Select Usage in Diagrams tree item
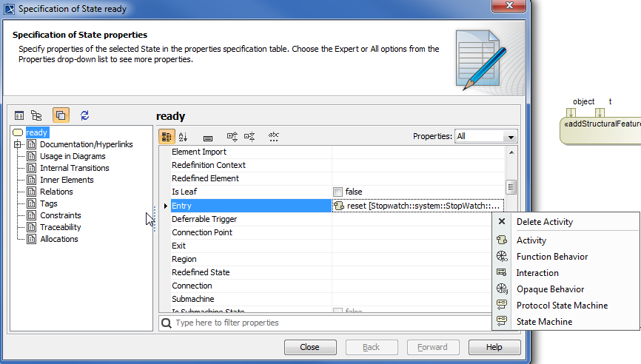This screenshot has width=641, height=364. click(x=73, y=156)
